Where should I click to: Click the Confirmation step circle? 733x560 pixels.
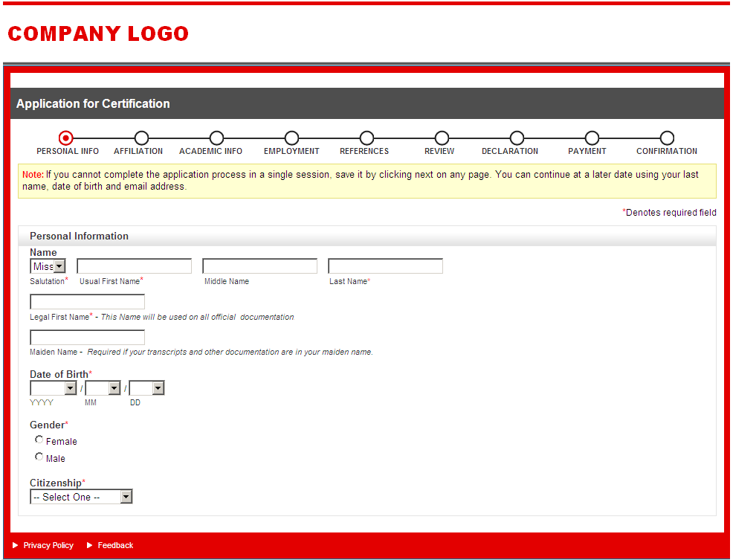[667, 138]
